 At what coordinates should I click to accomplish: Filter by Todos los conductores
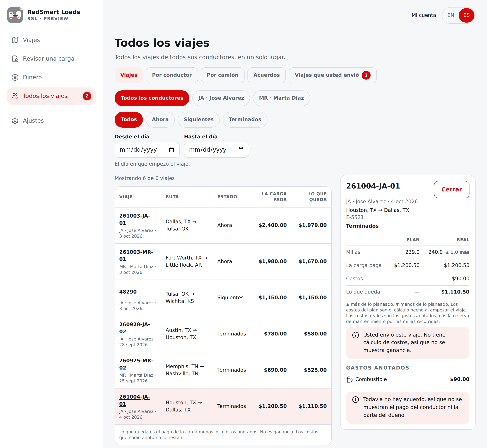pyautogui.click(x=152, y=98)
